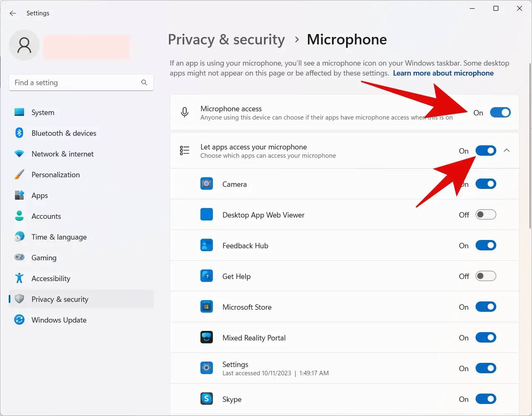Click the Accounts person icon

(x=20, y=216)
